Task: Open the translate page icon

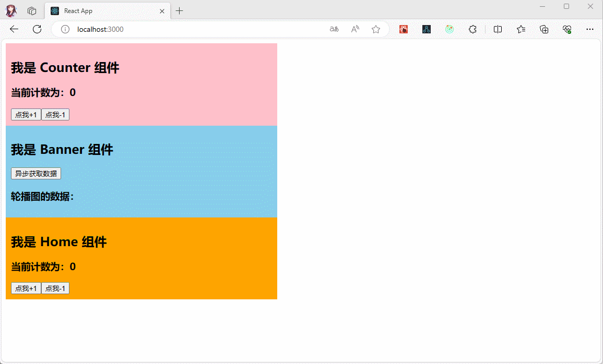Action: tap(334, 29)
